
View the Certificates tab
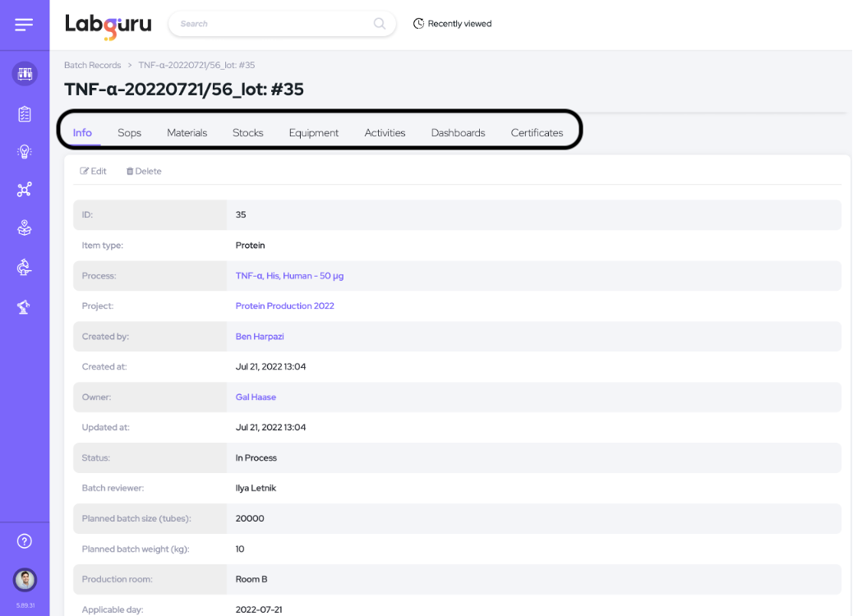(537, 133)
